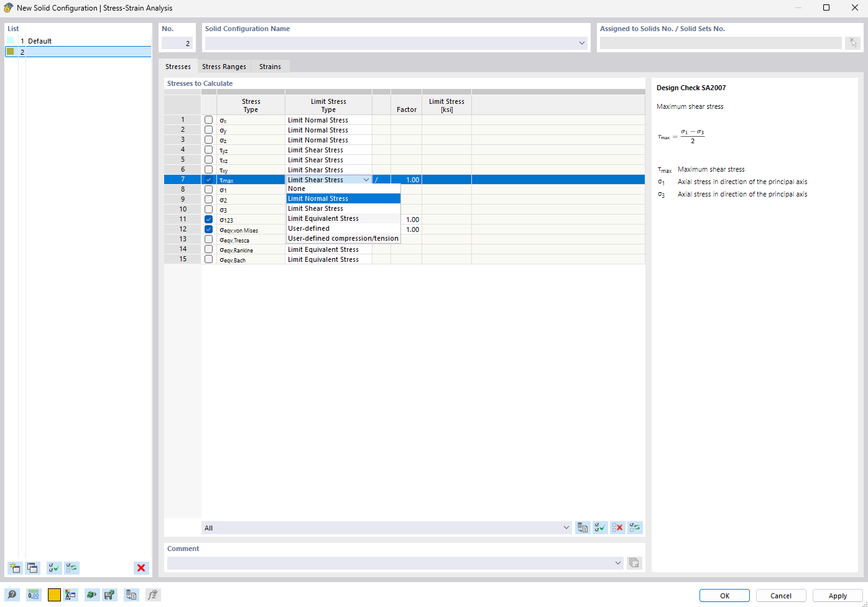The image size is (868, 607).
Task: Open the save settings as default icon
Action: (x=109, y=595)
